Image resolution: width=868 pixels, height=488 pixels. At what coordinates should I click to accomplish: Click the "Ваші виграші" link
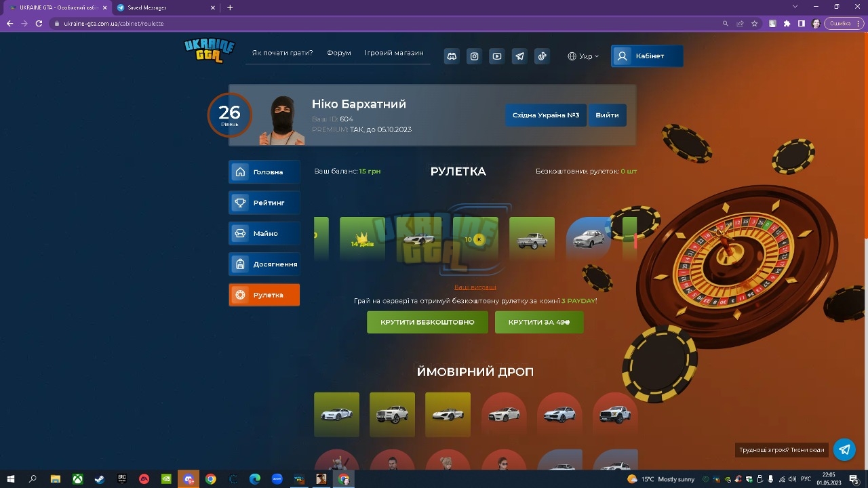[475, 287]
